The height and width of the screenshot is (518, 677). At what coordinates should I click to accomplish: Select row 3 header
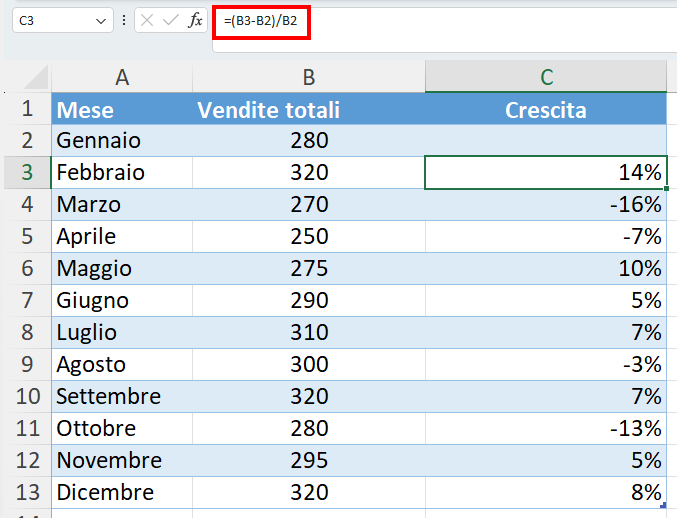pos(27,173)
